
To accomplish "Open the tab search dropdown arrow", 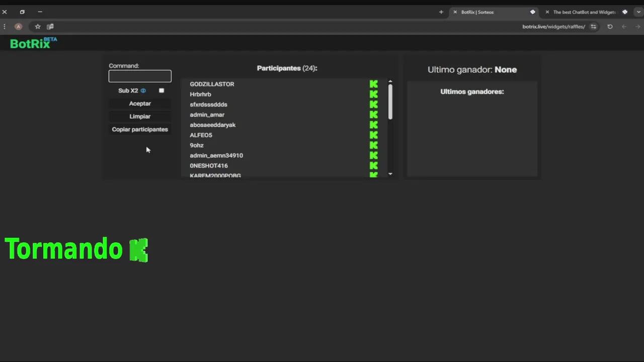I will pos(638,12).
